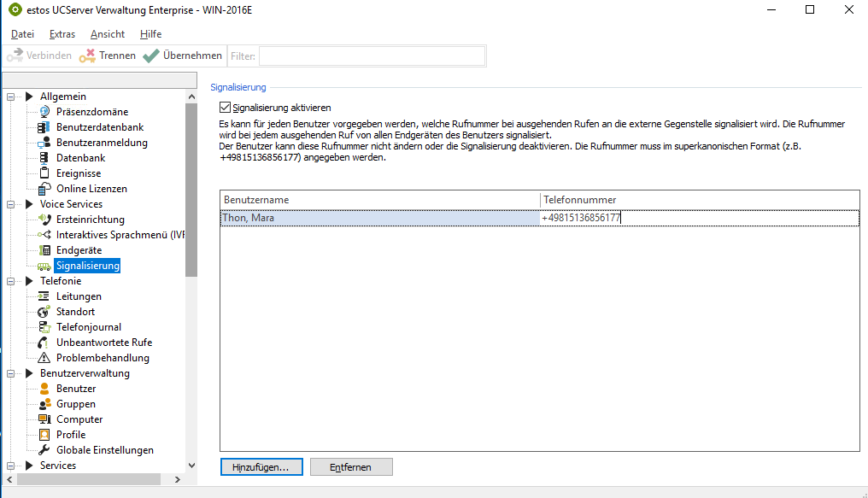Select the Endgeräte icon

tap(45, 250)
